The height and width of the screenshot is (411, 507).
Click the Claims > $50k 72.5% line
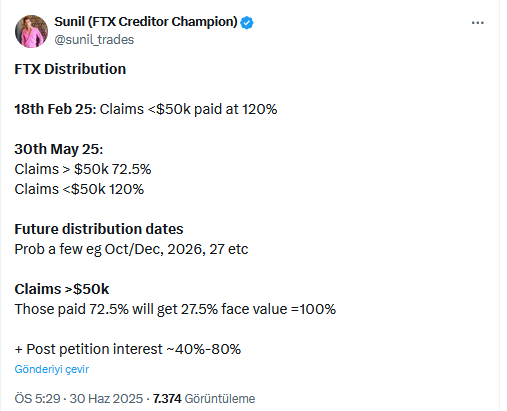pyautogui.click(x=83, y=169)
